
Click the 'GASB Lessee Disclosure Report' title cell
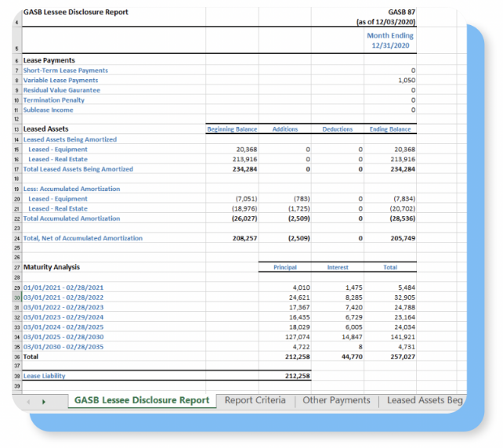pos(75,13)
